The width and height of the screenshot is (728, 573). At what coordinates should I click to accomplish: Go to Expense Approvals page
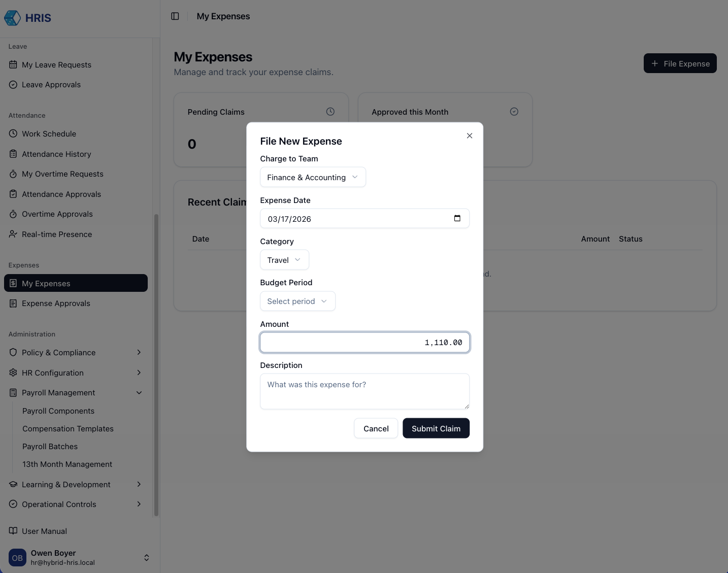tap(56, 303)
